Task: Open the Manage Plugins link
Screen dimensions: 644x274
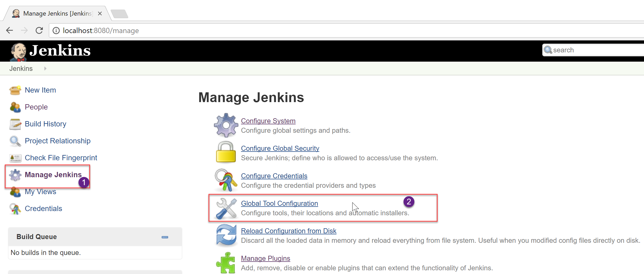Action: 266,258
